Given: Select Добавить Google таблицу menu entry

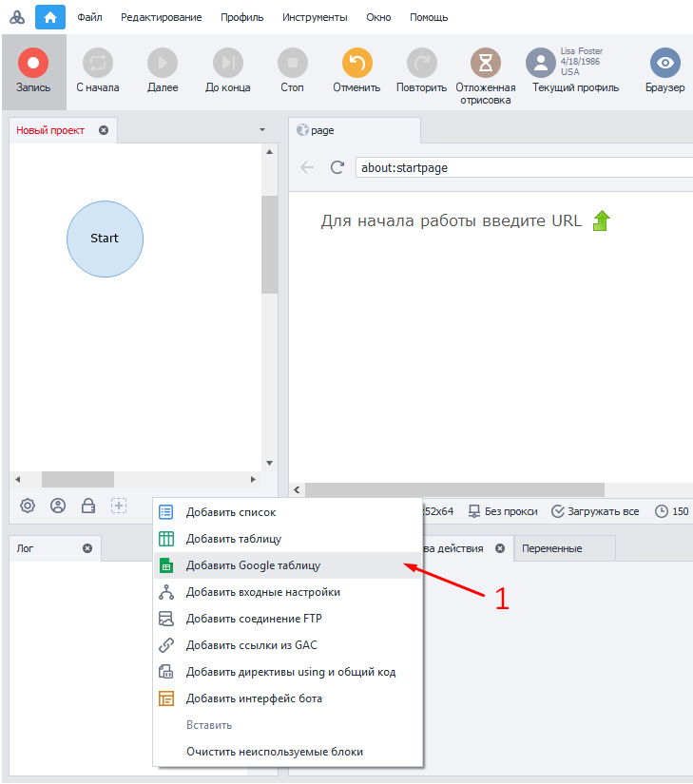Looking at the screenshot, I should click(x=253, y=565).
